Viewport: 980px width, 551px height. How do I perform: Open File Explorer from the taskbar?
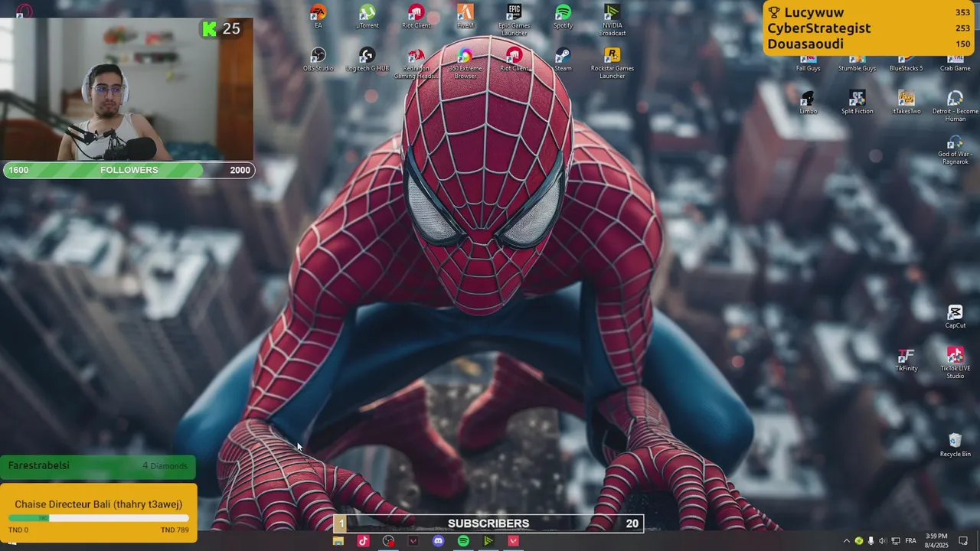click(x=338, y=541)
